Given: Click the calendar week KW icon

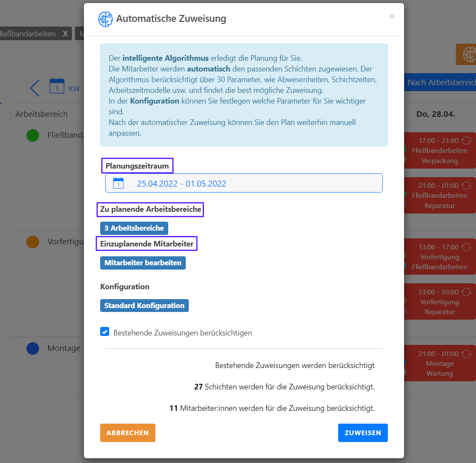Looking at the screenshot, I should tap(57, 86).
